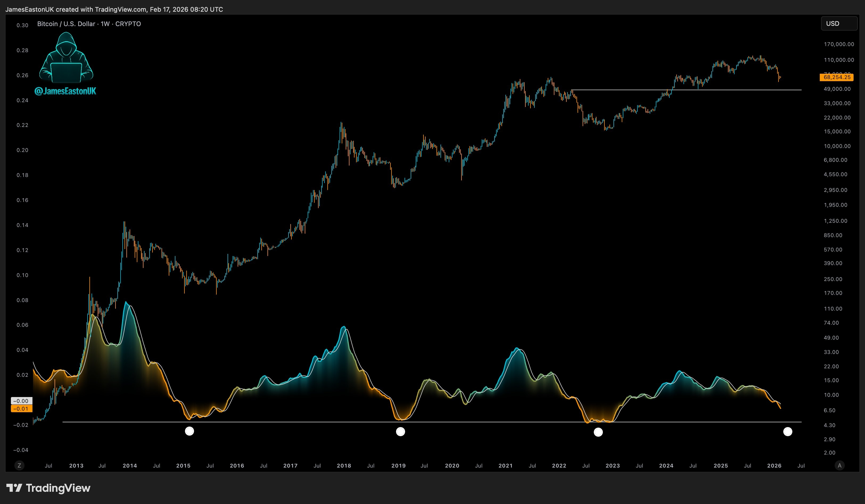
Task: Click the Z timezone button on the time axis
Action: (19, 466)
